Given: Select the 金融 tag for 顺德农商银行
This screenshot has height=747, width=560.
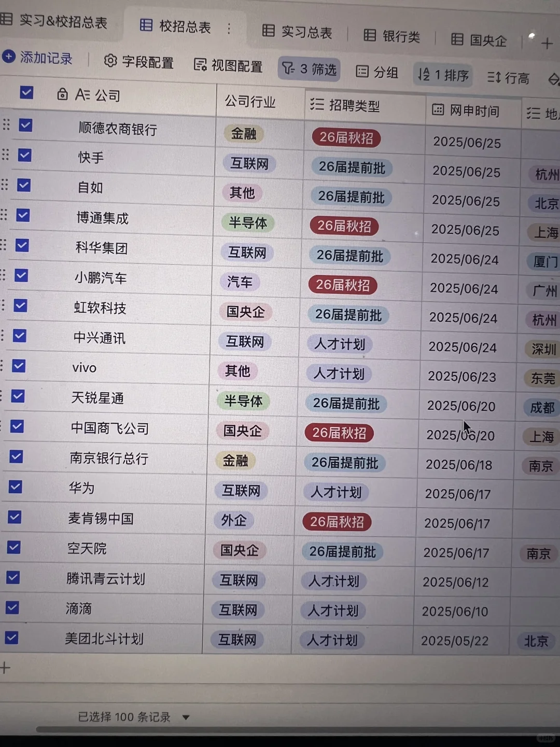Looking at the screenshot, I should 244,134.
